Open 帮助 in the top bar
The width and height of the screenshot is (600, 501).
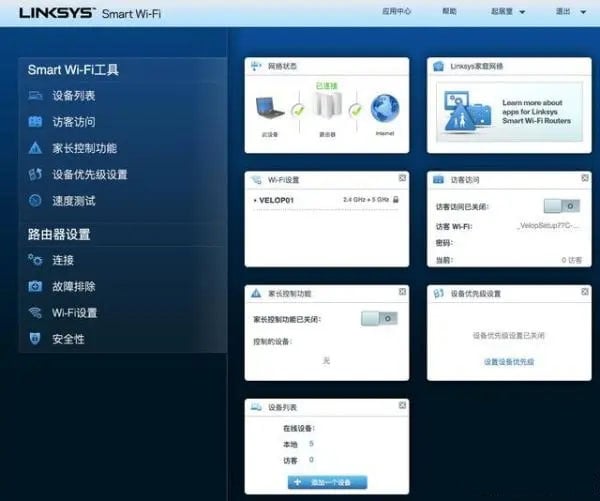point(450,11)
